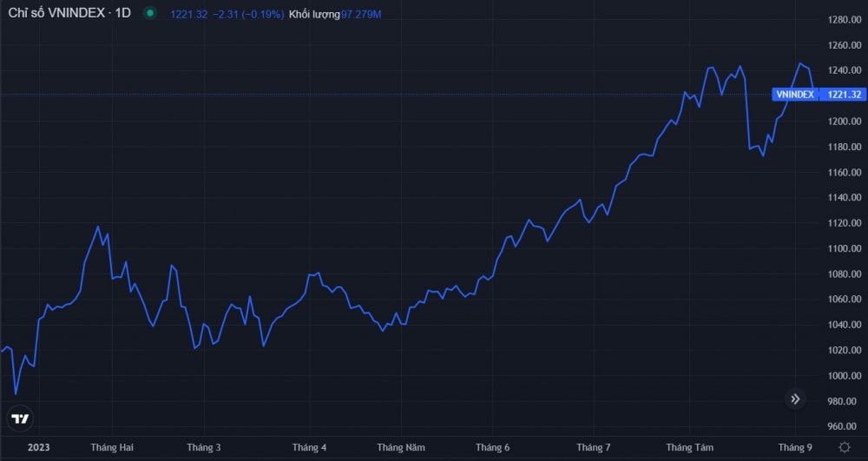Viewport: 868px width, 461px height.
Task: Click the 1160.00 price axis label
Action: point(845,172)
